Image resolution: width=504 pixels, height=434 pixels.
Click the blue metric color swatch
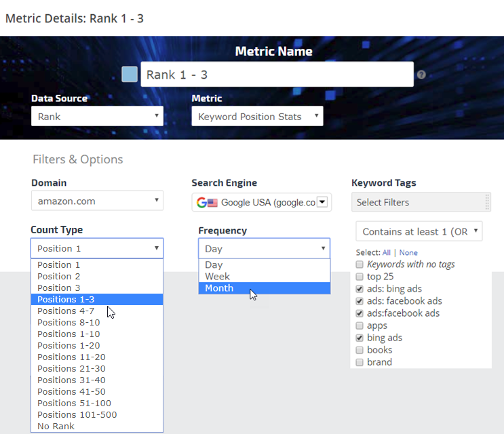(x=130, y=74)
